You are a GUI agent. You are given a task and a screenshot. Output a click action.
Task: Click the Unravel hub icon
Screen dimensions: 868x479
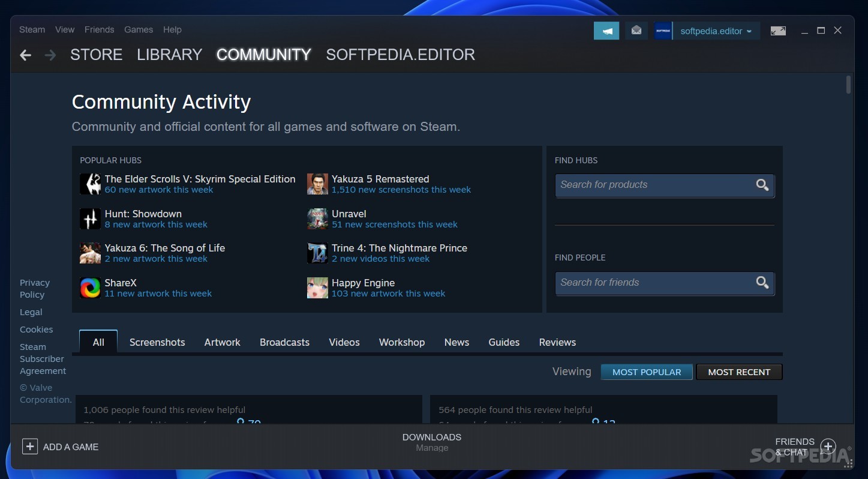318,218
